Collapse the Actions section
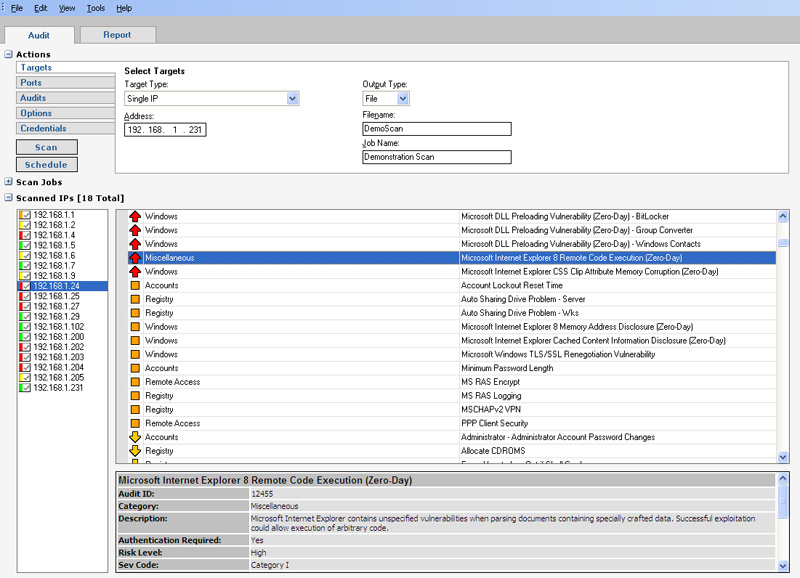 point(8,54)
